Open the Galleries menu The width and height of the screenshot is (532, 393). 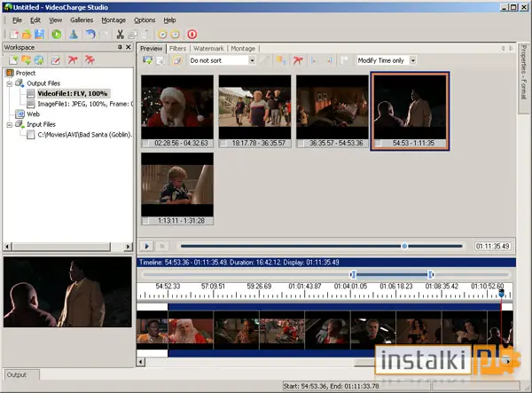point(82,20)
